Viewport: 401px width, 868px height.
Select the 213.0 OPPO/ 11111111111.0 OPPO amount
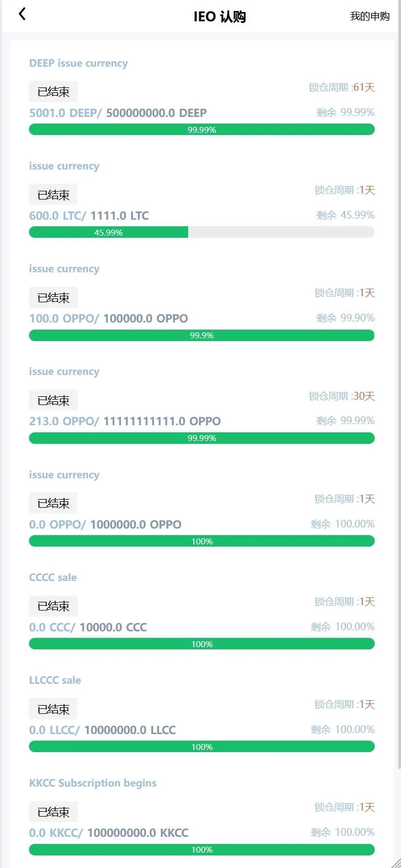tap(125, 421)
